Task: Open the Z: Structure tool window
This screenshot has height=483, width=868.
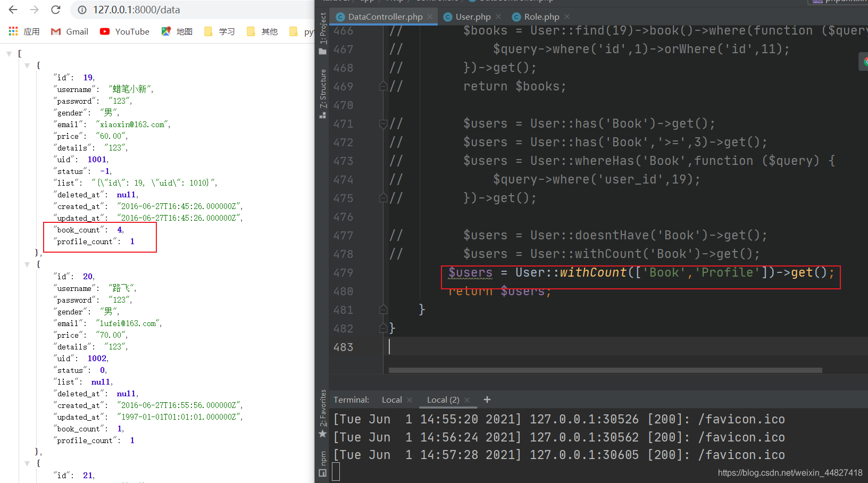Action: pos(323,94)
